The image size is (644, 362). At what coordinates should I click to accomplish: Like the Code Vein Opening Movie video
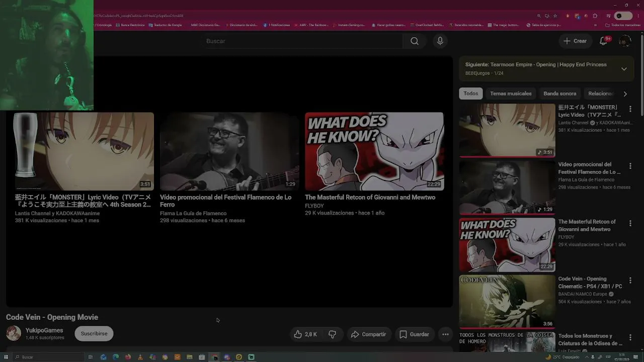305,334
